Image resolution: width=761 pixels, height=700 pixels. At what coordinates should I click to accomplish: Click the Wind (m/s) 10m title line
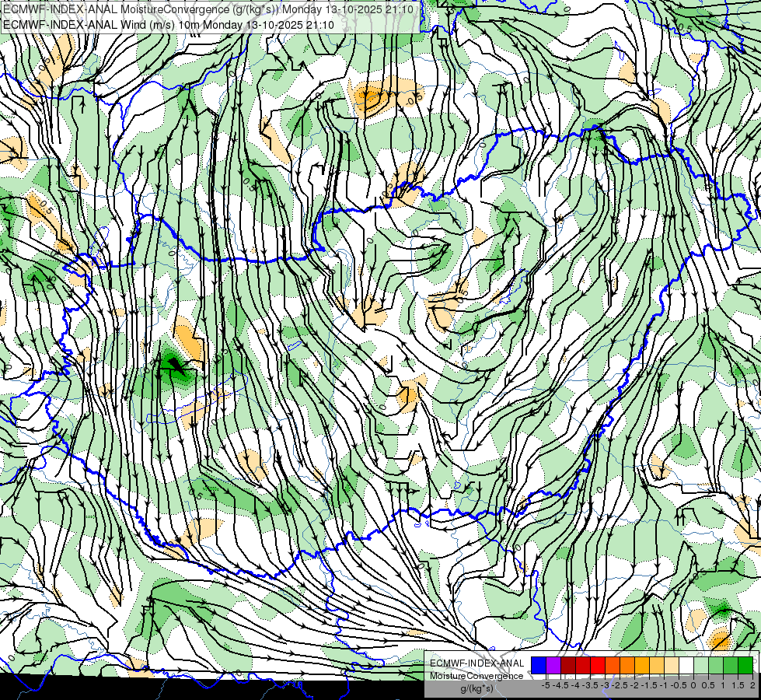click(169, 25)
